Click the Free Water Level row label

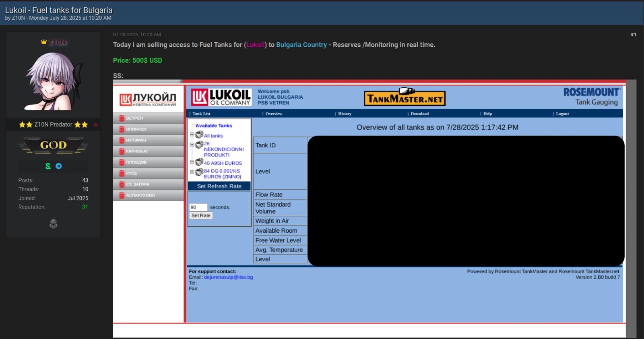[x=278, y=240]
